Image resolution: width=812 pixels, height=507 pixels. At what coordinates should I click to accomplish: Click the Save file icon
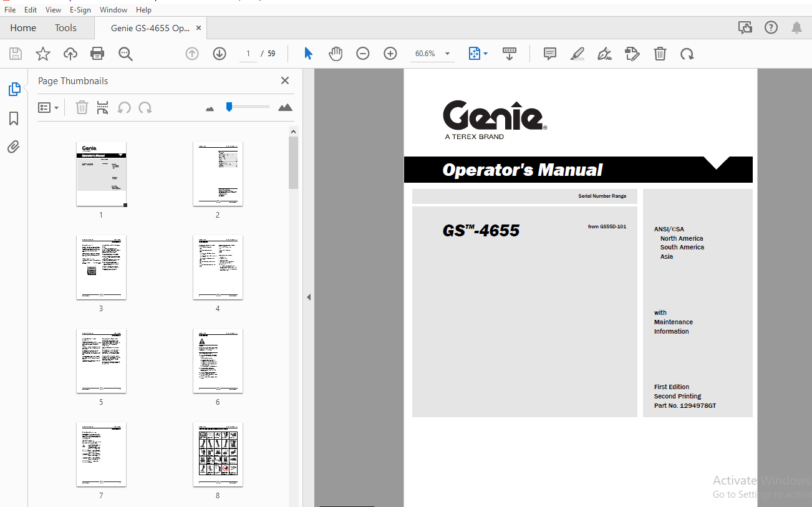[x=16, y=54]
